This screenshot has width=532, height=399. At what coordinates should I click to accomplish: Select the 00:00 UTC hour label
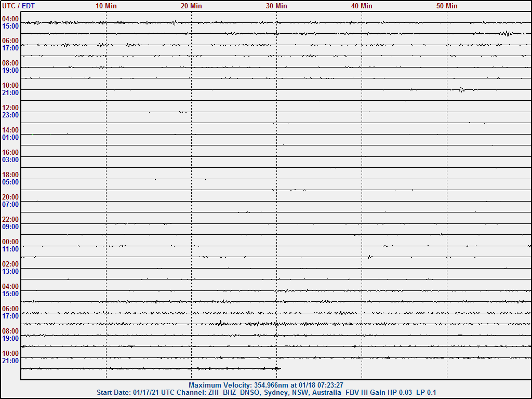tap(10, 242)
